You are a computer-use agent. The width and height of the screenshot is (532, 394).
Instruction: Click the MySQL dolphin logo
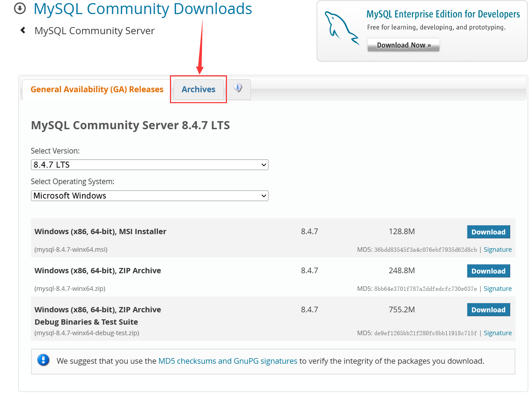click(x=341, y=28)
